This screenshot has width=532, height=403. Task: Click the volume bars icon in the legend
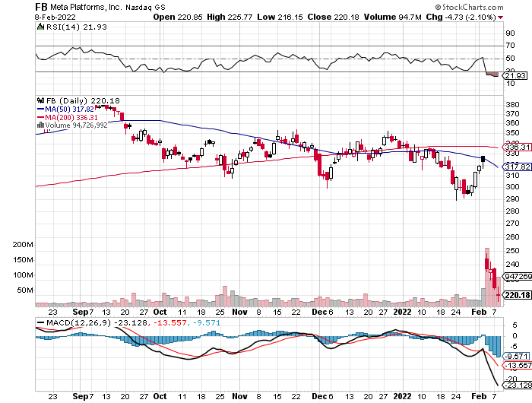[40, 125]
